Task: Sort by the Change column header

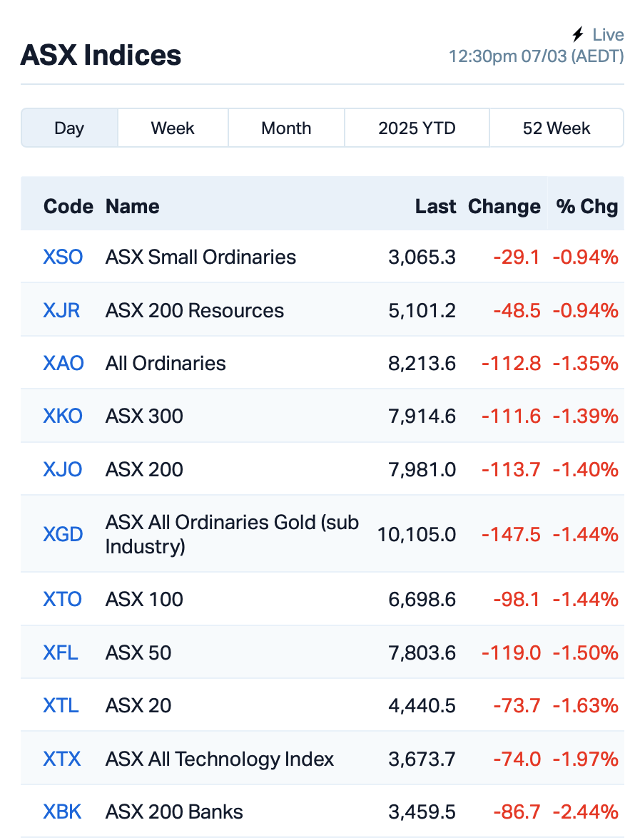Action: [504, 207]
